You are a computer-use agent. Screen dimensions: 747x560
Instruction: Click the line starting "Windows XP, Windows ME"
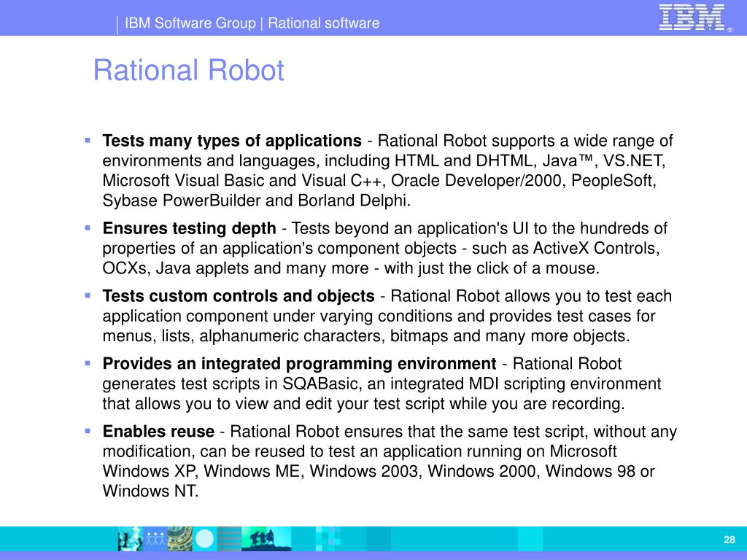379,472
